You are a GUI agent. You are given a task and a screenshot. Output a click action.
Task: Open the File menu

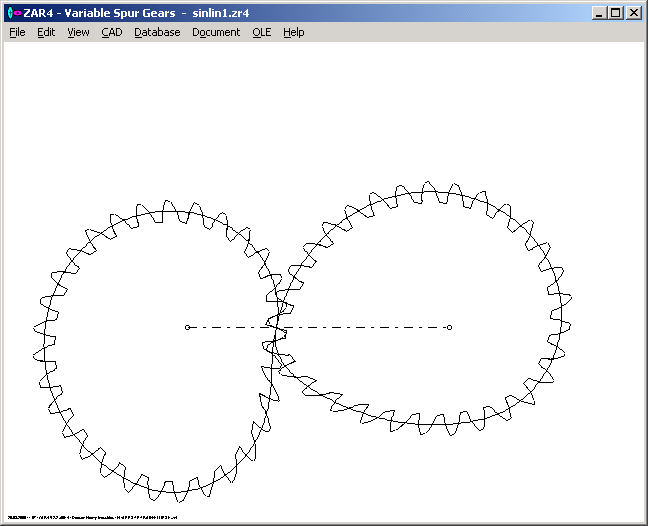click(17, 32)
